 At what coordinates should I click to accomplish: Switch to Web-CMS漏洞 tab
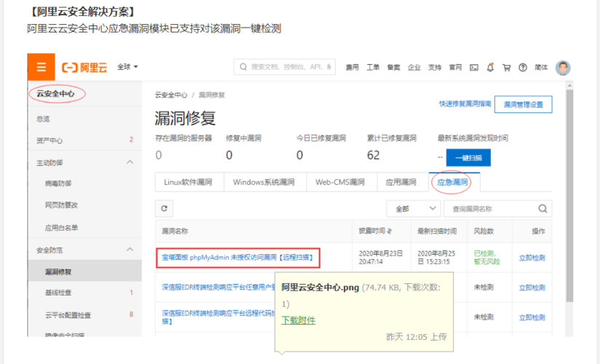coord(340,182)
